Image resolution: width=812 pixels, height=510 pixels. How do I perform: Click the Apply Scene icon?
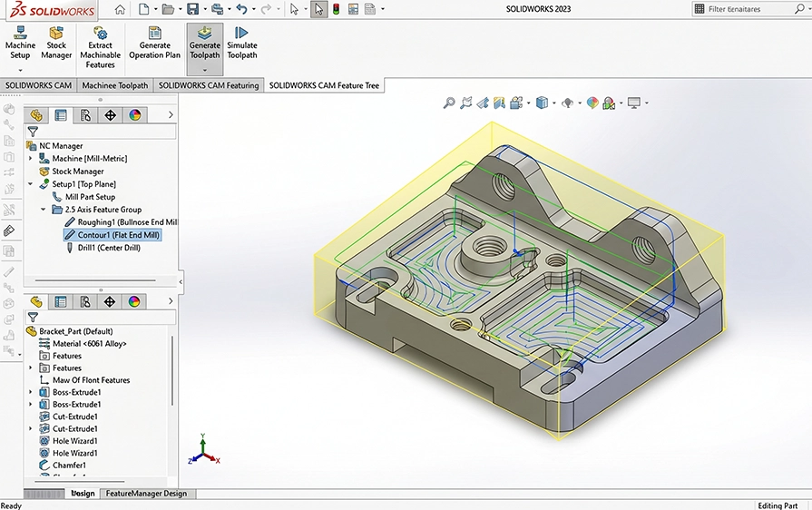[x=610, y=103]
